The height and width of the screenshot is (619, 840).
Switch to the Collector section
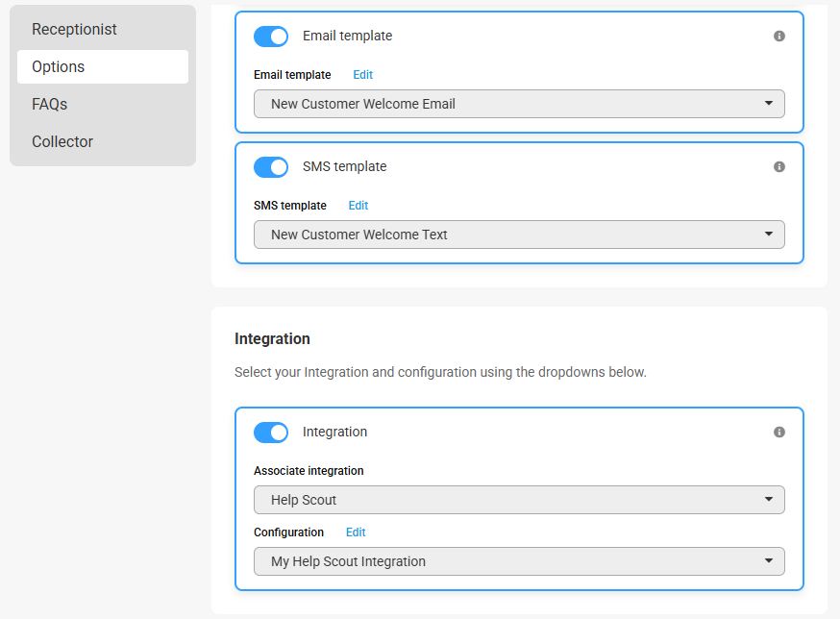click(x=62, y=141)
